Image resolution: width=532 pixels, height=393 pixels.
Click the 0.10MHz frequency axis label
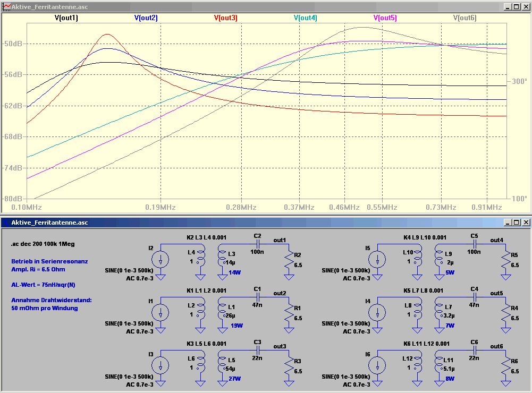(x=27, y=207)
